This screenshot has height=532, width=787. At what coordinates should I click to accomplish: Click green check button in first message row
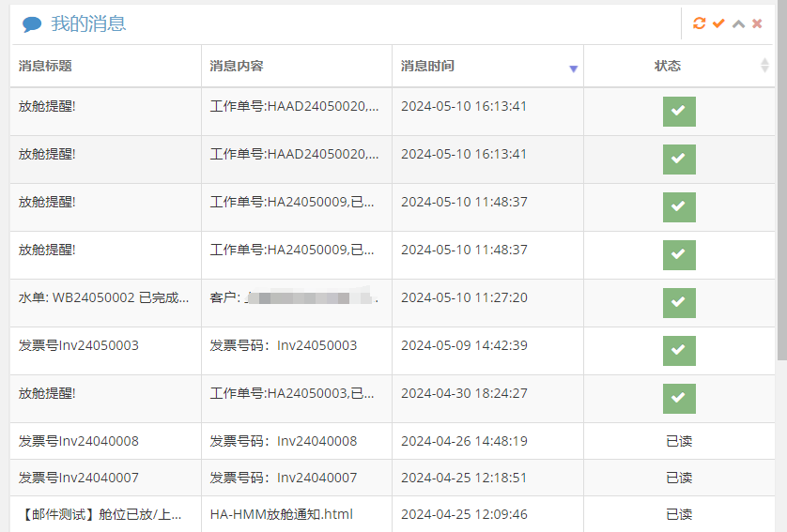tap(679, 111)
